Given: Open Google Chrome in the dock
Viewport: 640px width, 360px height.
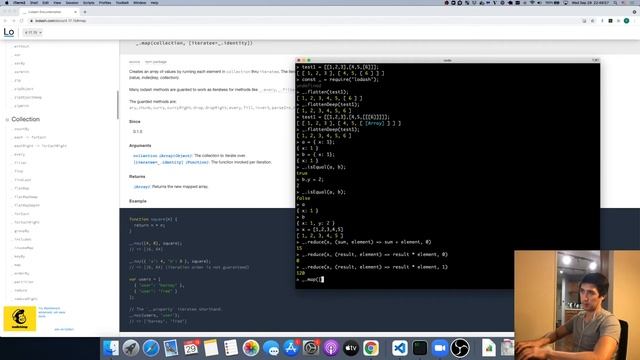Looking at the screenshot, I should tap(371, 348).
